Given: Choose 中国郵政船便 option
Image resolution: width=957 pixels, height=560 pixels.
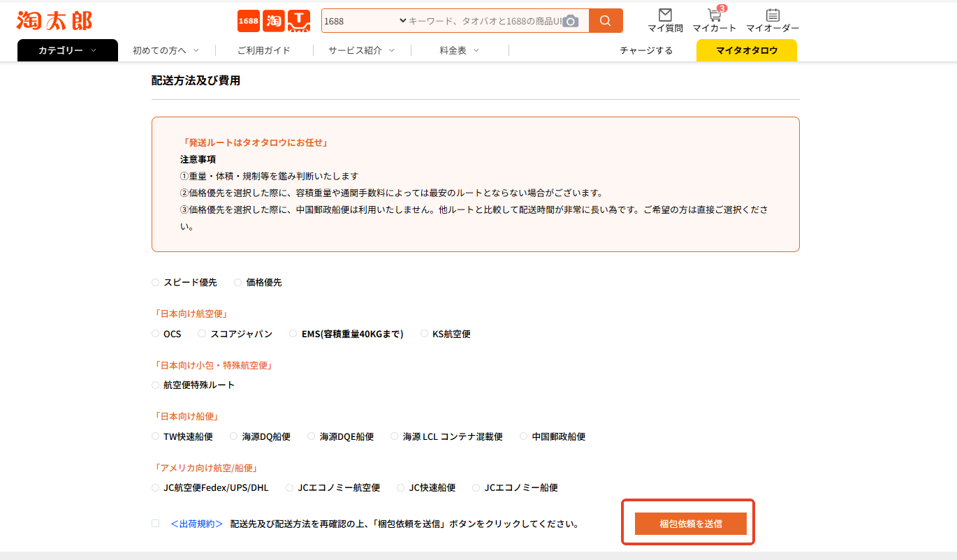Looking at the screenshot, I should click(524, 436).
